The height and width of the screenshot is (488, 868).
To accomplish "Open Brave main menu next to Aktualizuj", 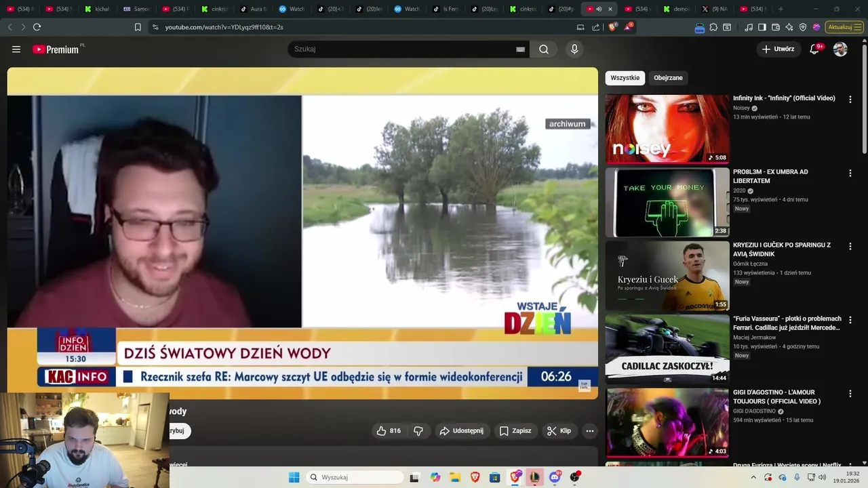I will coord(857,27).
